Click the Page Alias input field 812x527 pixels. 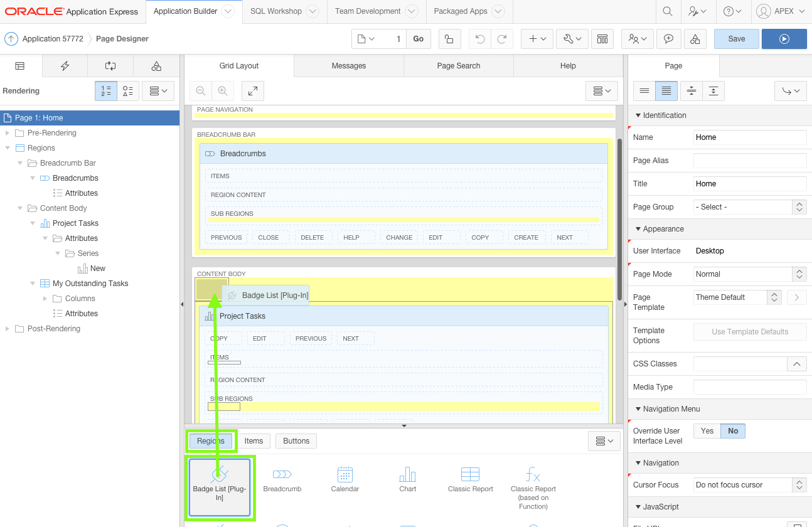click(x=749, y=161)
